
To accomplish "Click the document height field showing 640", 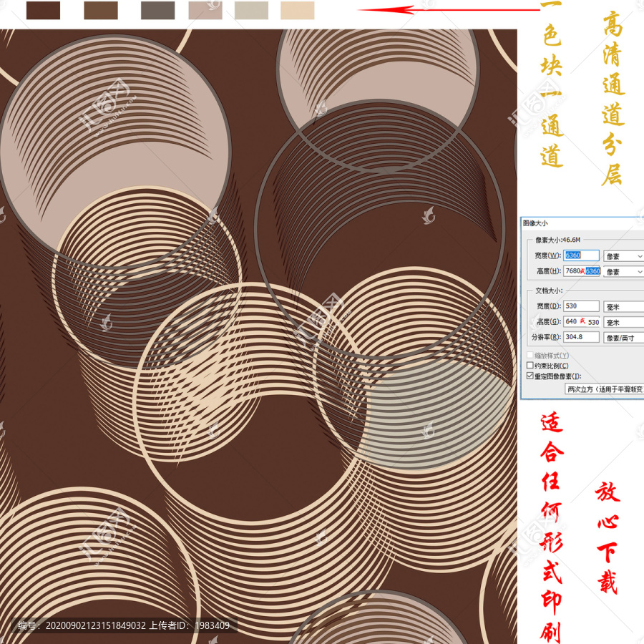I will click(x=582, y=321).
